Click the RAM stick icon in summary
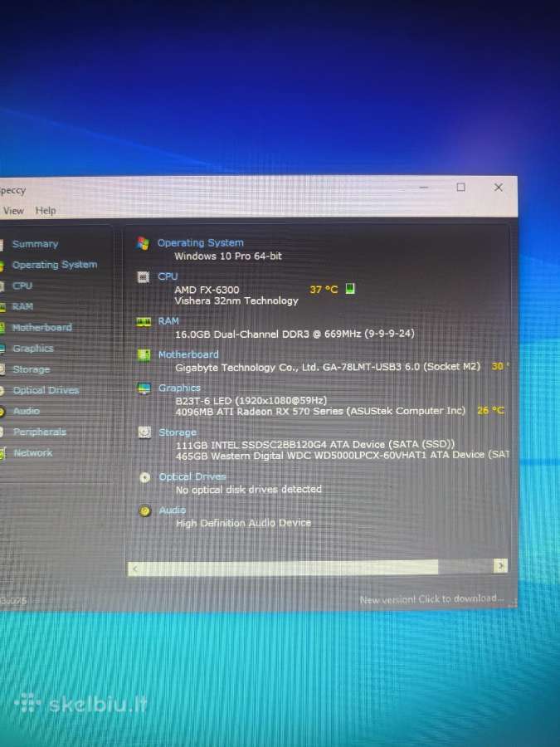This screenshot has width=560, height=747. click(144, 322)
